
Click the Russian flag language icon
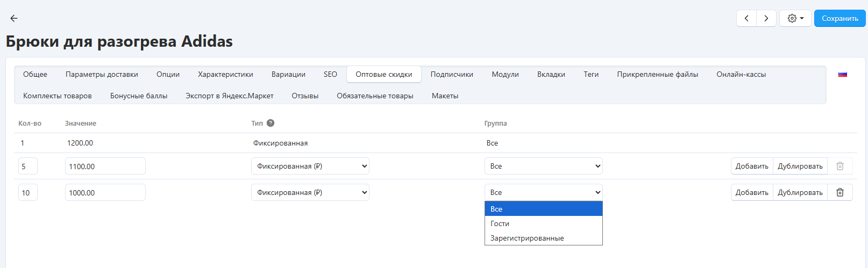click(x=843, y=74)
